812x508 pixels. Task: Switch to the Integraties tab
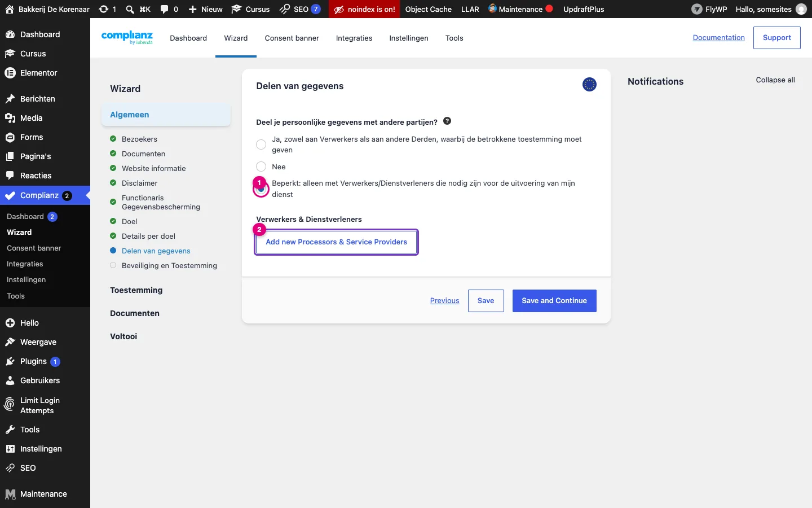tap(354, 38)
